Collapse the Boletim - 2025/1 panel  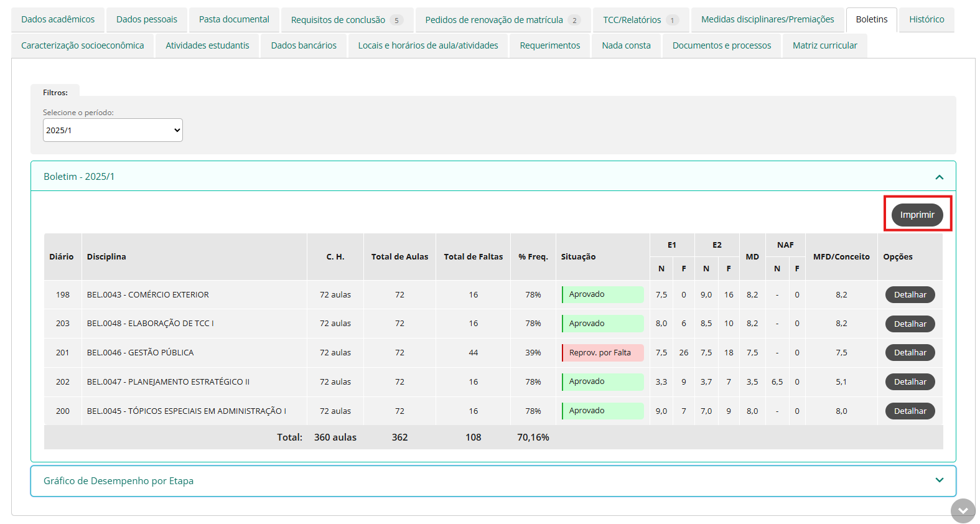pos(939,177)
